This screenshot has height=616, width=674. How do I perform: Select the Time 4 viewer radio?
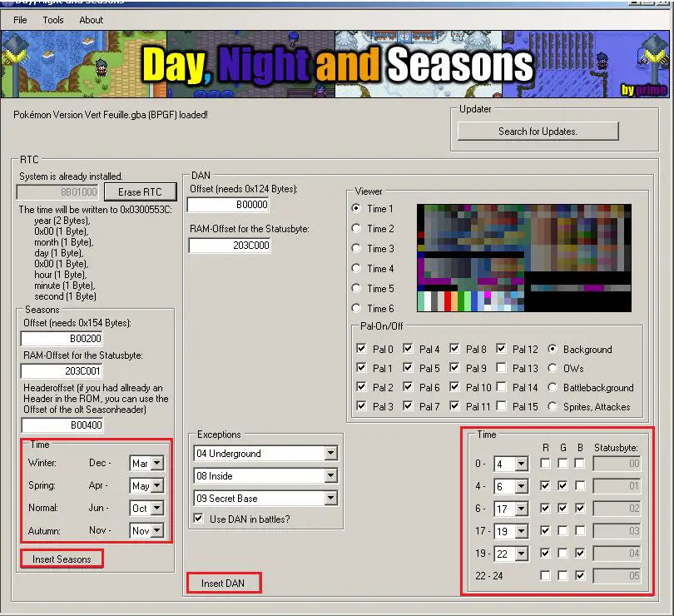[356, 268]
